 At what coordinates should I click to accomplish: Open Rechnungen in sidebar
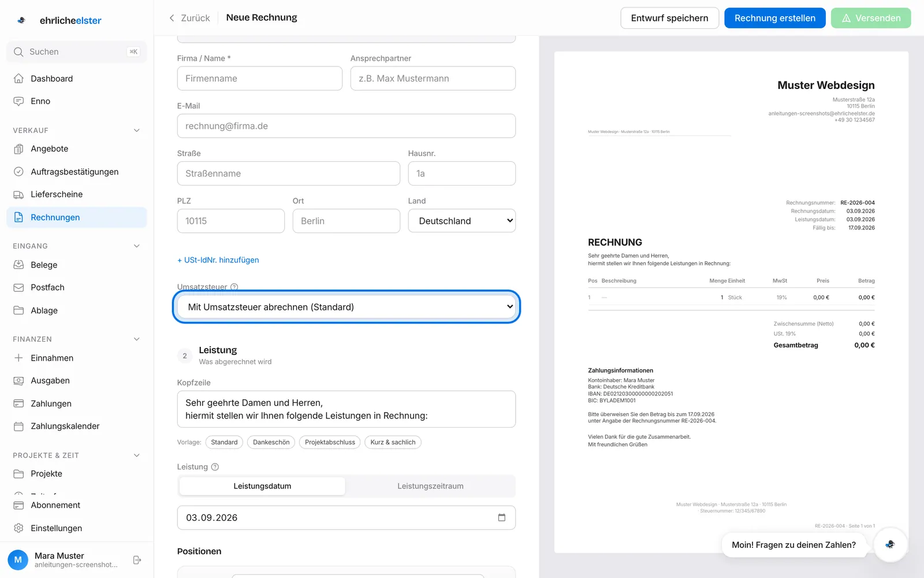[x=77, y=217]
